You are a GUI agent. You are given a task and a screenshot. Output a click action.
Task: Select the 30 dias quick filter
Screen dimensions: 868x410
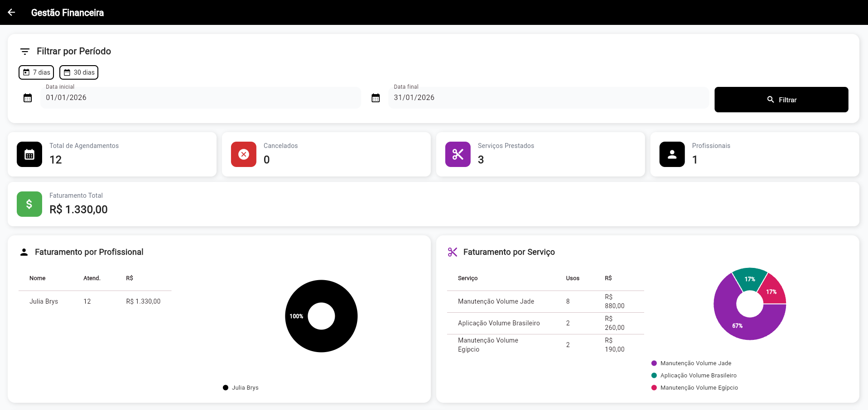[x=79, y=72]
